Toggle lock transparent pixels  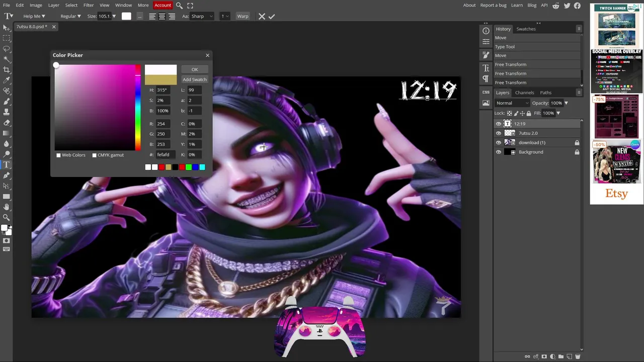(510, 113)
